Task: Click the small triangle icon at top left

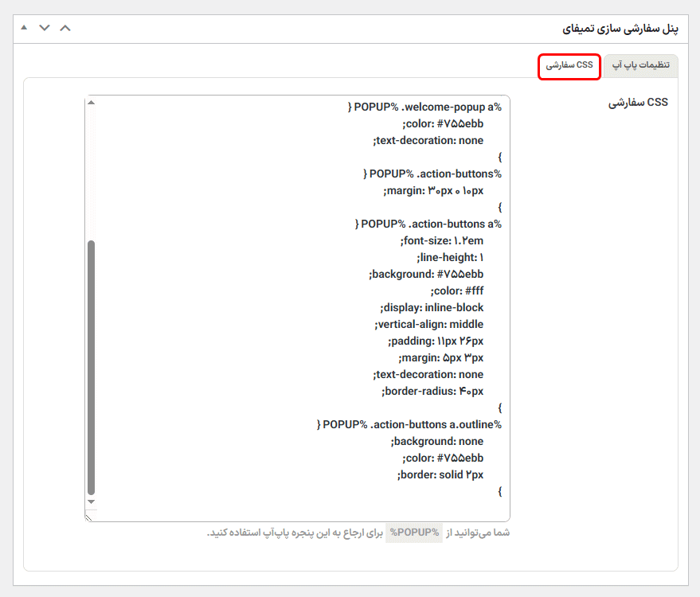Action: [24, 28]
